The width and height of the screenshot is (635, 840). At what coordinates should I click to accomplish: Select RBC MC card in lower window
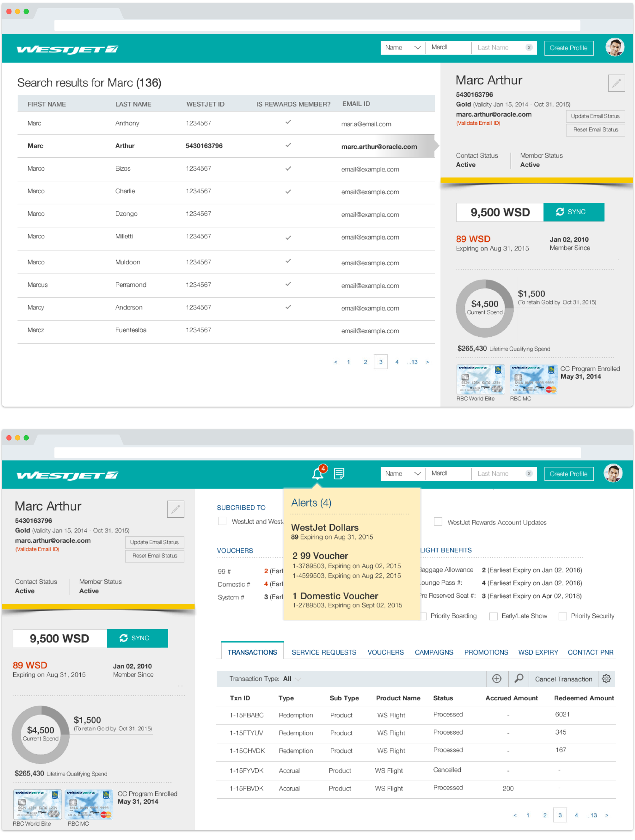point(89,804)
